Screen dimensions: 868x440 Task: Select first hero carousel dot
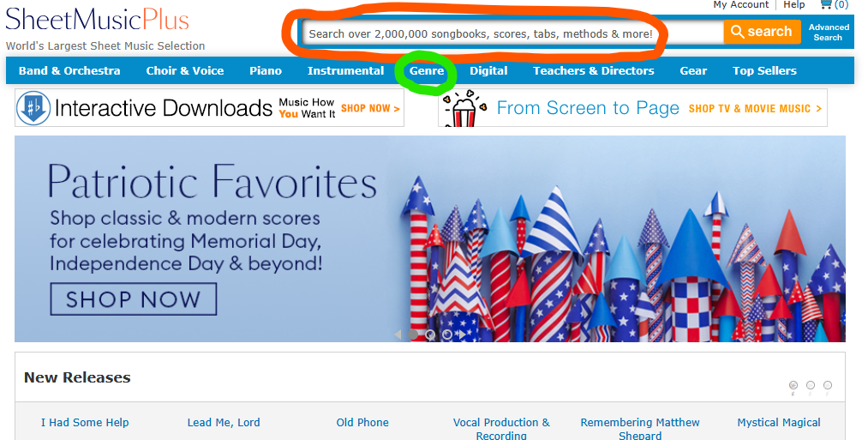(x=413, y=335)
